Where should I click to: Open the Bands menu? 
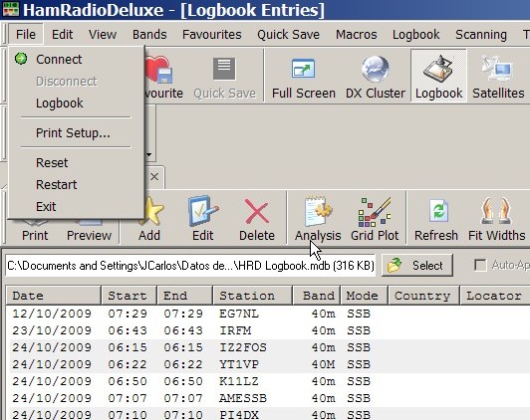[x=149, y=34]
